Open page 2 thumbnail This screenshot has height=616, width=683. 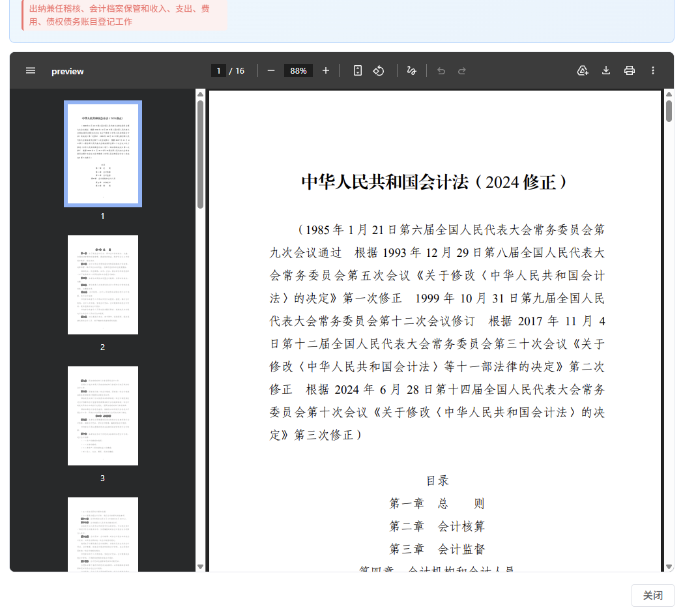pyautogui.click(x=103, y=285)
